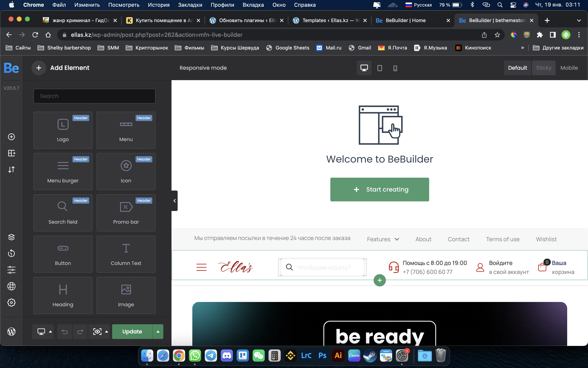This screenshot has height=368, width=588.
Task: Switch to tablet responsive view
Action: [380, 68]
